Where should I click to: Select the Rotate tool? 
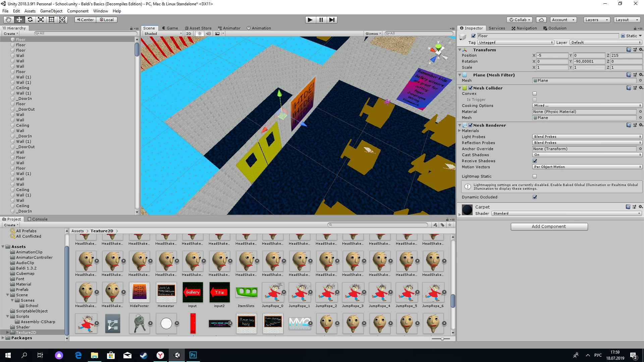30,20
